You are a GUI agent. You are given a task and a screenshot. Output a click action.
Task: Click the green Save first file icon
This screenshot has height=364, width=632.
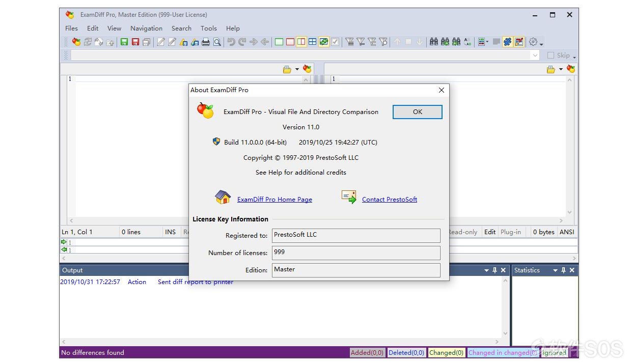[x=124, y=42]
